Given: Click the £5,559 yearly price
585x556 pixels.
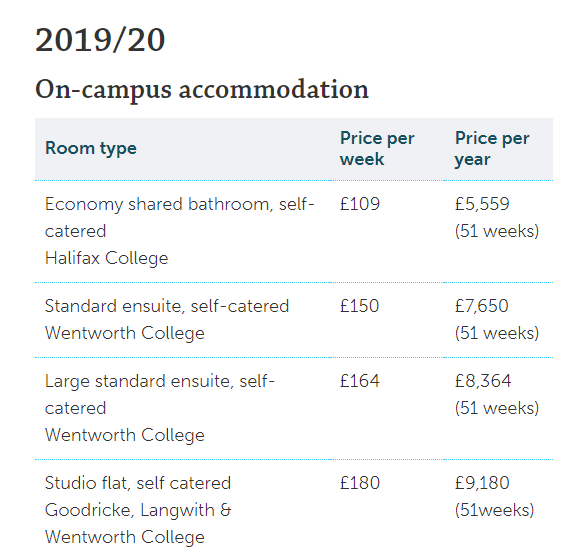Looking at the screenshot, I should click(x=482, y=204).
